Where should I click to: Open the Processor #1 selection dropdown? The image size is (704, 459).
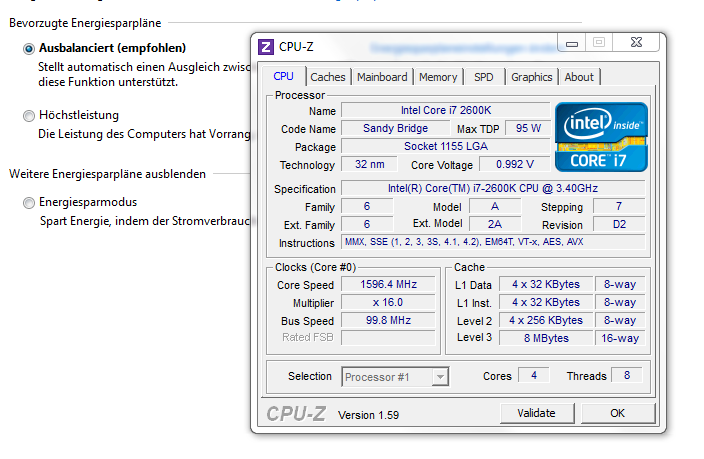(395, 377)
